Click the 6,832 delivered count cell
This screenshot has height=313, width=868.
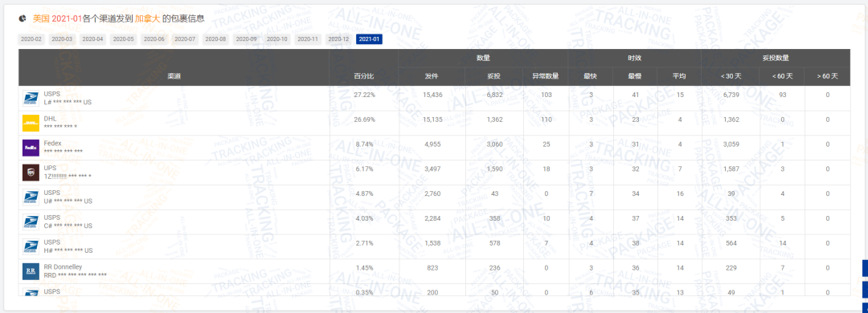point(494,96)
